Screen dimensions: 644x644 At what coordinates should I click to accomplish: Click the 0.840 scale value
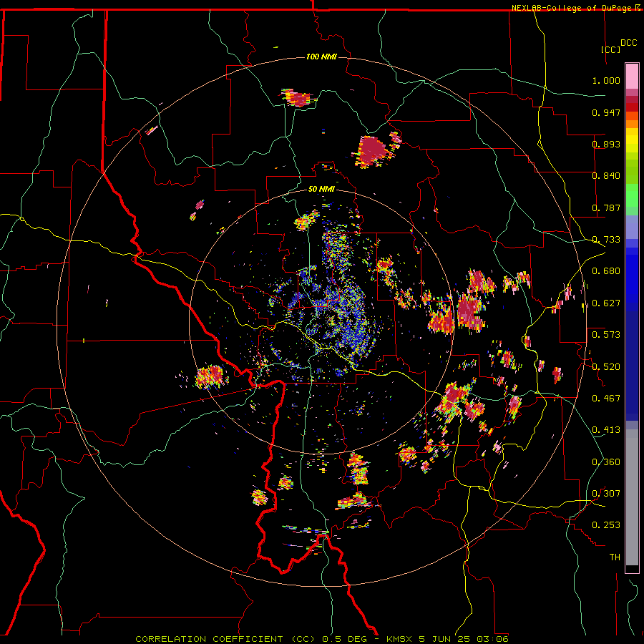(606, 176)
